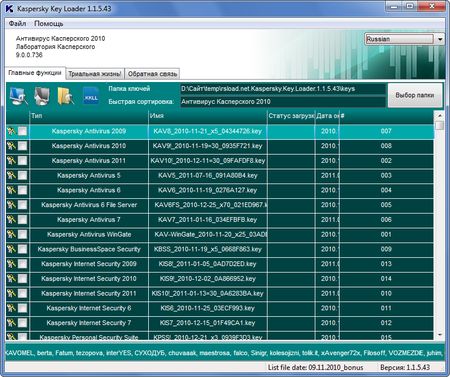
Task: Select the KIS7_2010-12-15_01F49CA1.key file name
Action: point(208,323)
